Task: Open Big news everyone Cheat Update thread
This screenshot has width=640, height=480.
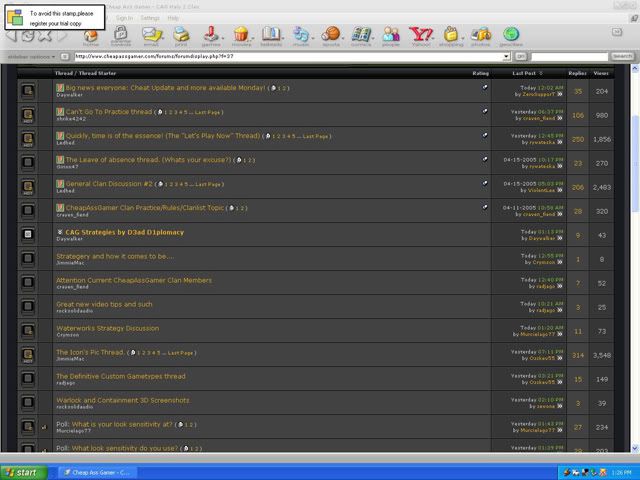Action: [165, 88]
